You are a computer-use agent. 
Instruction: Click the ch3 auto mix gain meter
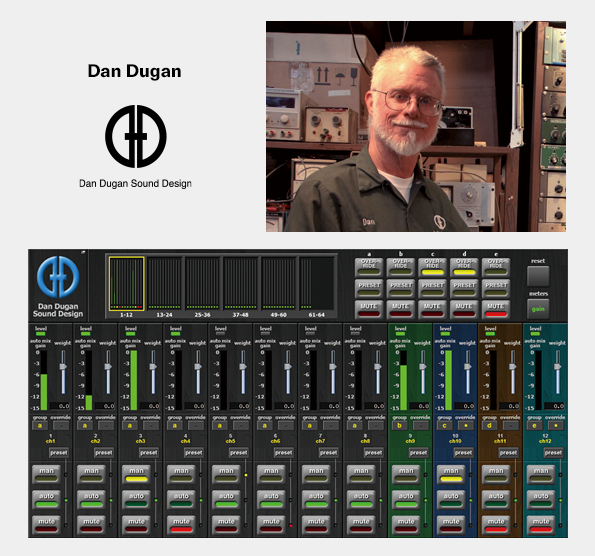pos(134,380)
